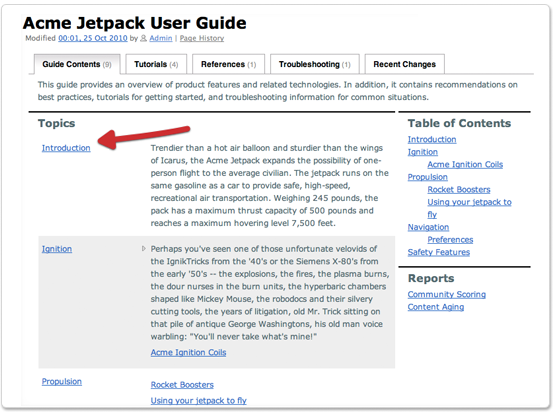Open the Propulsion link under Topics
Viewport: 560px width, 417px height.
tap(62, 381)
